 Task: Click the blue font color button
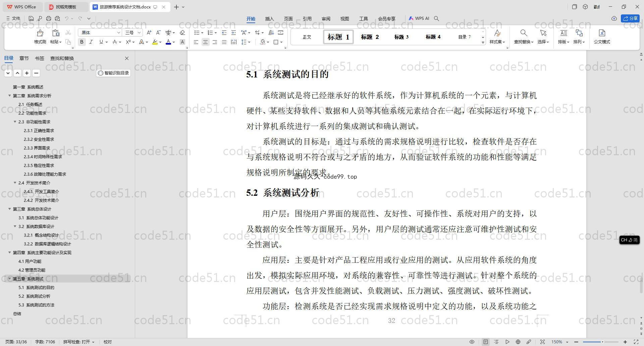tap(168, 42)
